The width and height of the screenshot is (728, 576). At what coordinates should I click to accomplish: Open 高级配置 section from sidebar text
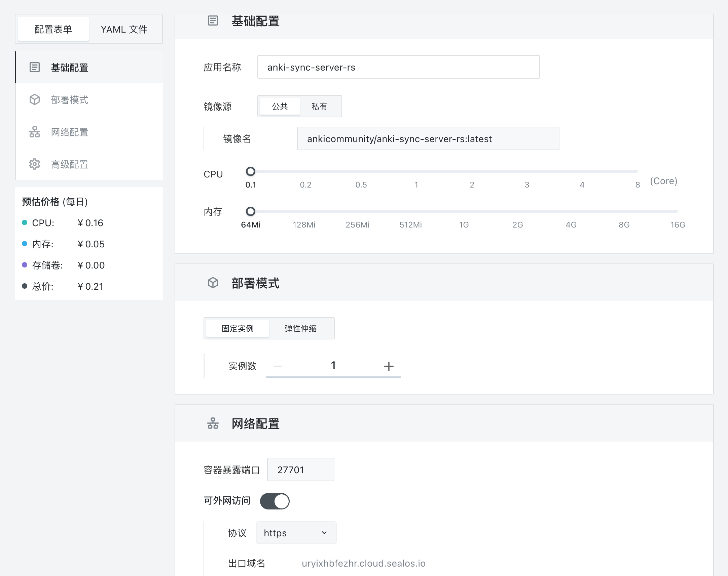click(x=70, y=165)
